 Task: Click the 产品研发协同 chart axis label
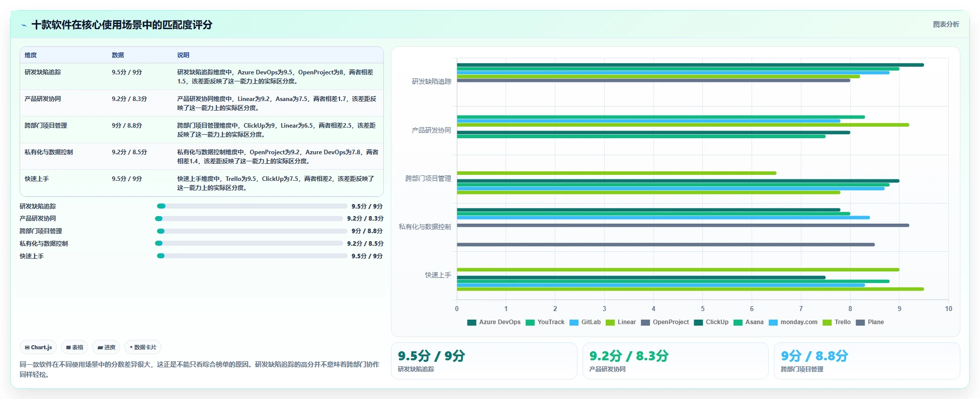pyautogui.click(x=432, y=130)
